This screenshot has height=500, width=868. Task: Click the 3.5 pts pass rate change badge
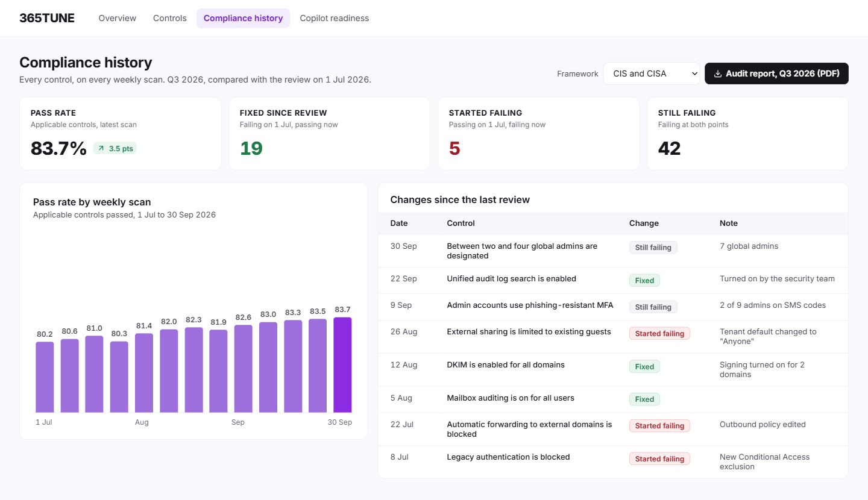(x=115, y=148)
